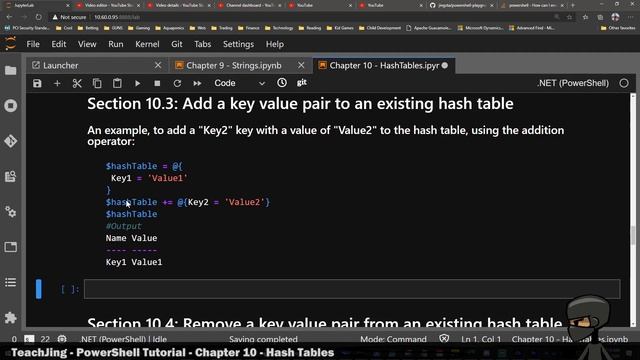
Task: Click the JupyterLab logo icon
Action: [x=10, y=43]
